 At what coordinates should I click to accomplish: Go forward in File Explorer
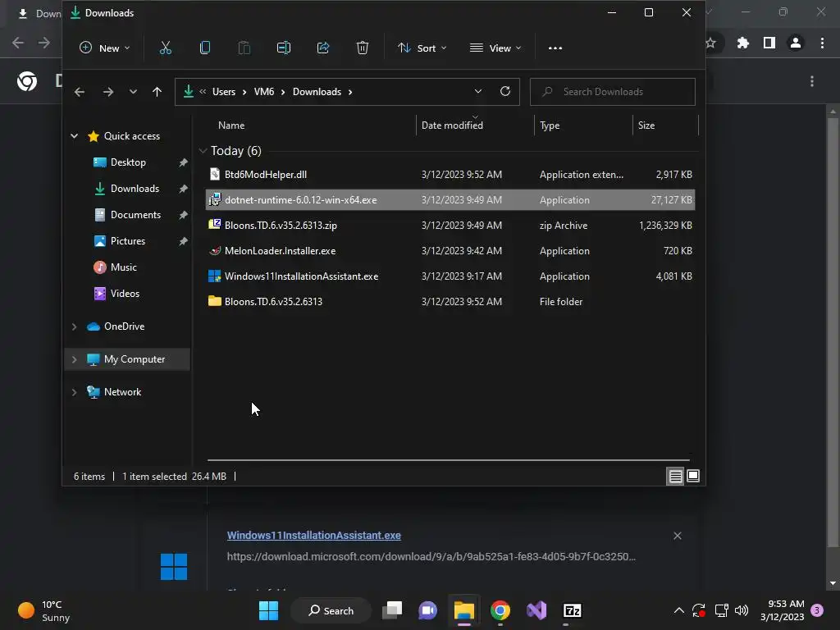108,92
